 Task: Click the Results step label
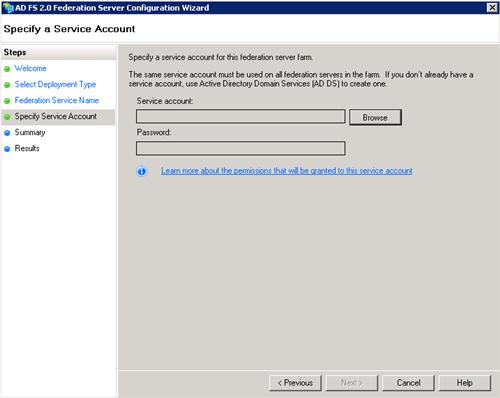click(x=27, y=148)
